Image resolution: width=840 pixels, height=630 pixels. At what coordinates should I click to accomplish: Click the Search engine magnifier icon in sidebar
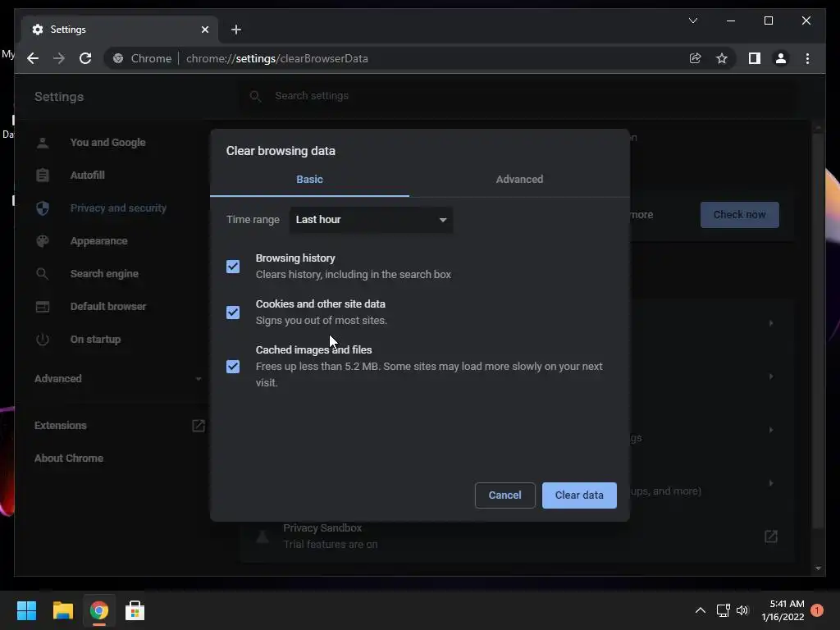pyautogui.click(x=43, y=274)
